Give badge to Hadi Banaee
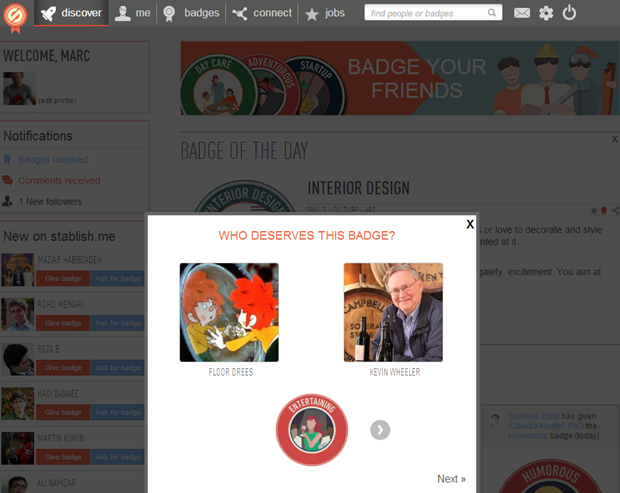This screenshot has width=620, height=493. coord(63,412)
